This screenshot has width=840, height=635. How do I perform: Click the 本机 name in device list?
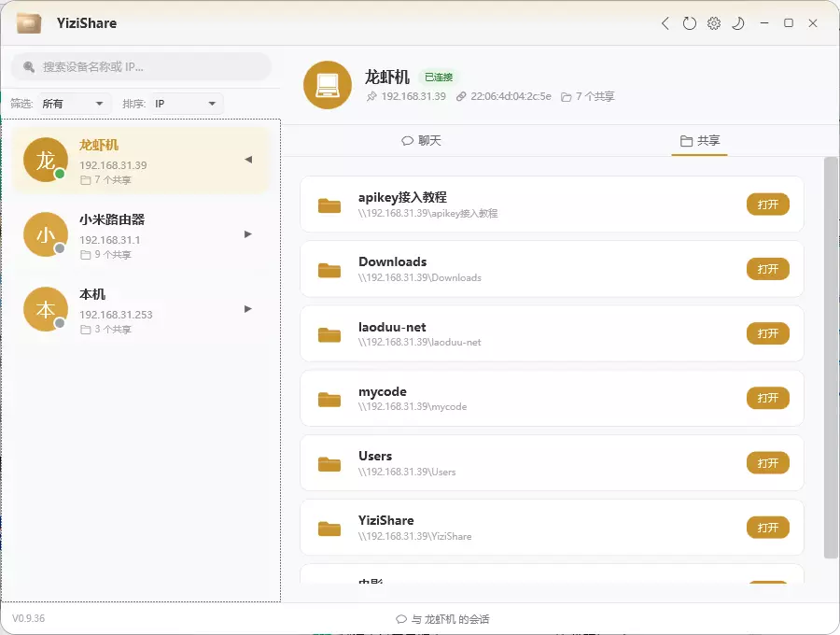coord(92,294)
